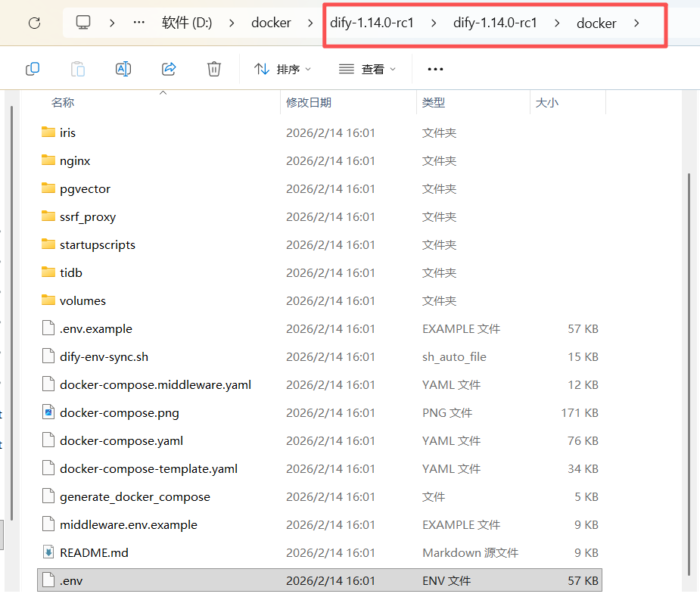700x597 pixels.
Task: Click the 34 KB size value
Action: pos(583,469)
